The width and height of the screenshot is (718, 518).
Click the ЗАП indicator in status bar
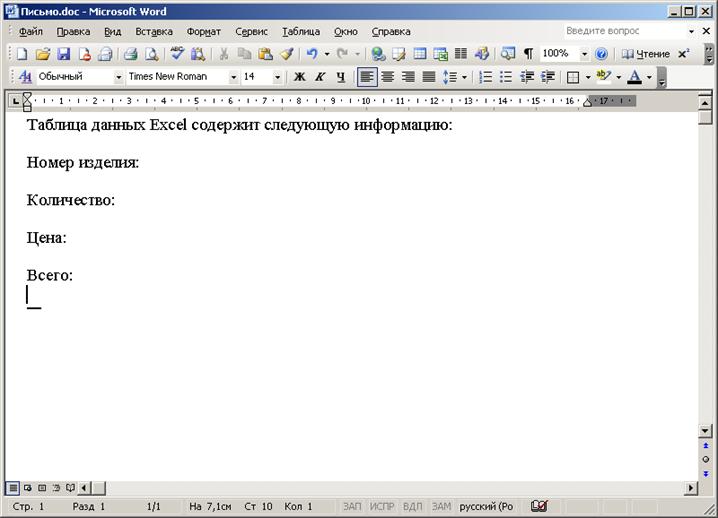coord(352,507)
